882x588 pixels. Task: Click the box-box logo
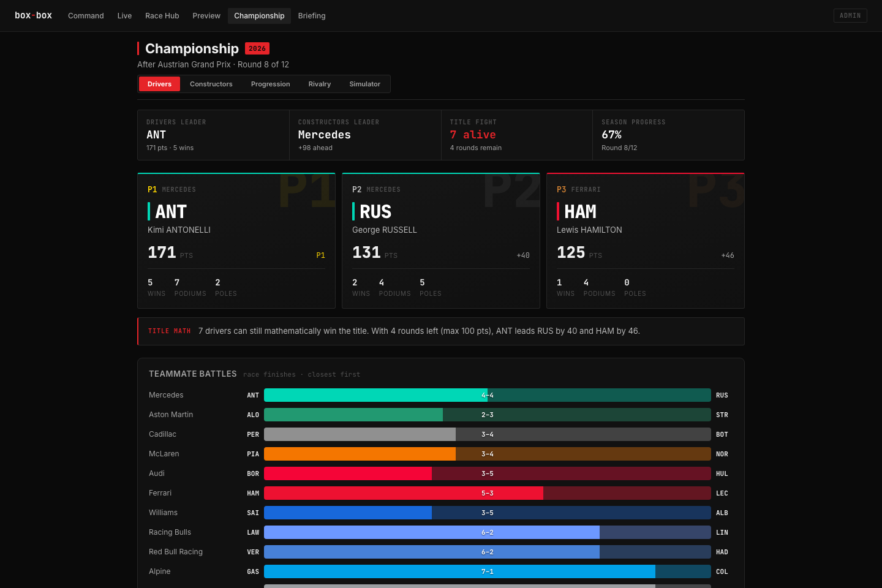[x=33, y=15]
